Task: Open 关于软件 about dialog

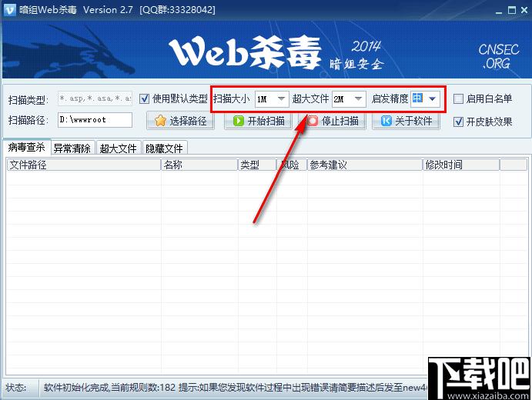Action: click(x=406, y=121)
